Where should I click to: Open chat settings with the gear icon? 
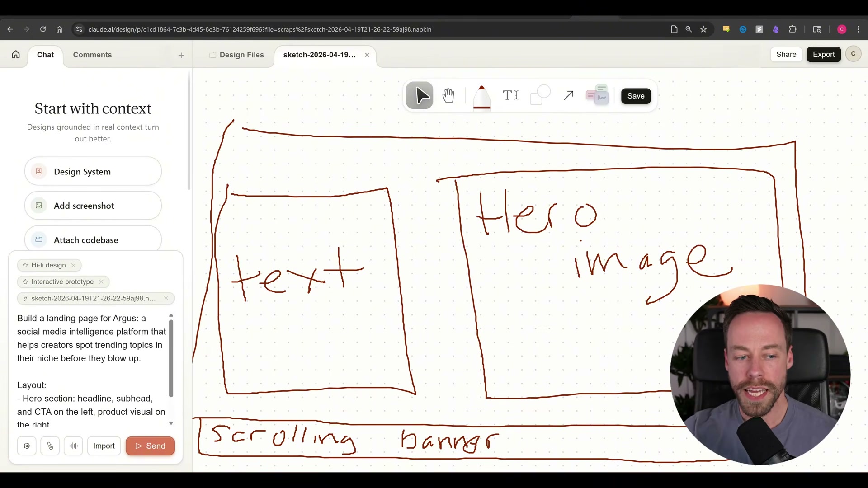27,446
